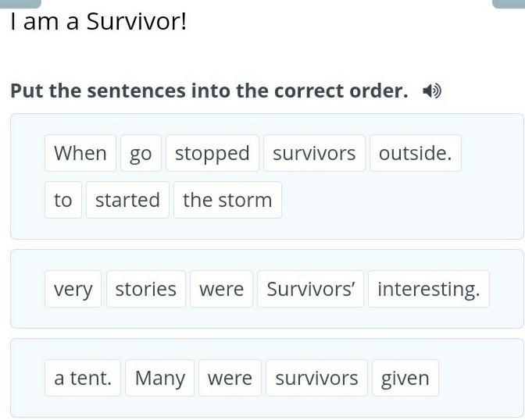Pick the "given" word tile
The image size is (525, 420).
point(405,378)
